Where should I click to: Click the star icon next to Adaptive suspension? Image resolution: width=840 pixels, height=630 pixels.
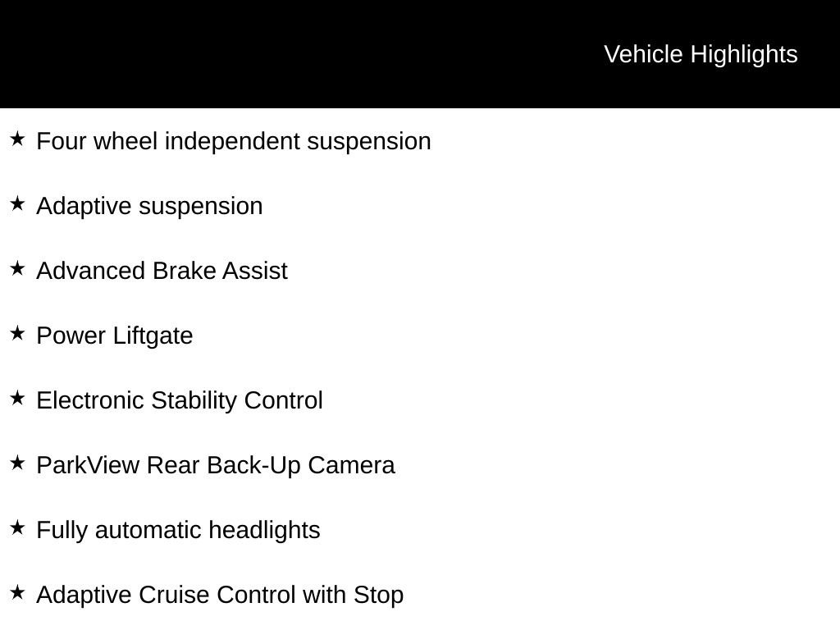17,203
